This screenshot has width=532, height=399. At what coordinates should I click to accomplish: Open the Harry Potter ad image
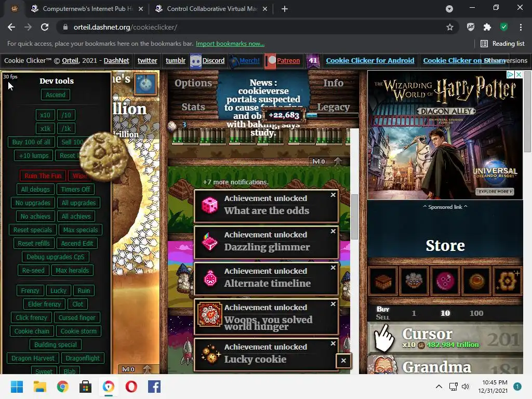click(x=445, y=135)
